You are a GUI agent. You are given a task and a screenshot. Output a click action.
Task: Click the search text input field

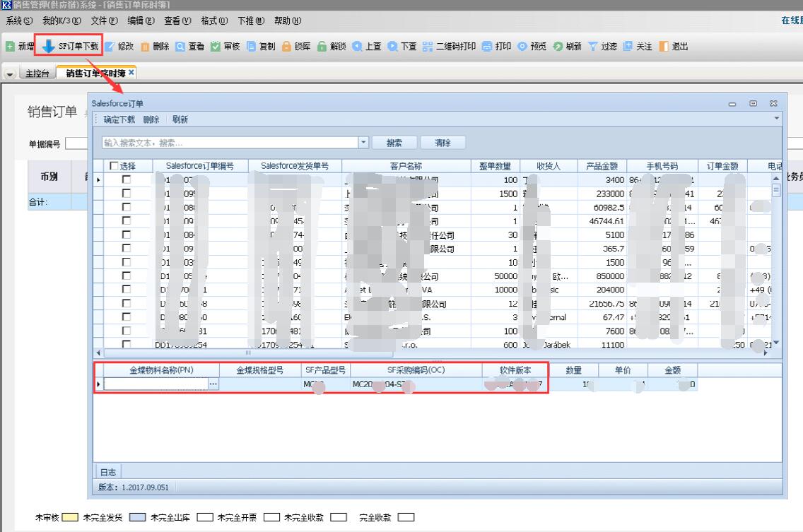pyautogui.click(x=230, y=142)
